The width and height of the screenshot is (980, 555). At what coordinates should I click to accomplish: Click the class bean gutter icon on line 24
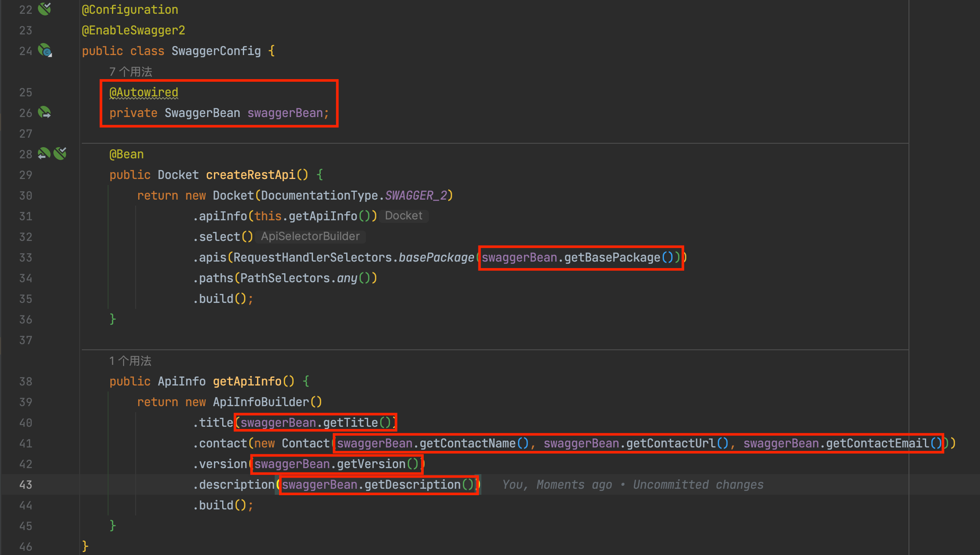44,51
